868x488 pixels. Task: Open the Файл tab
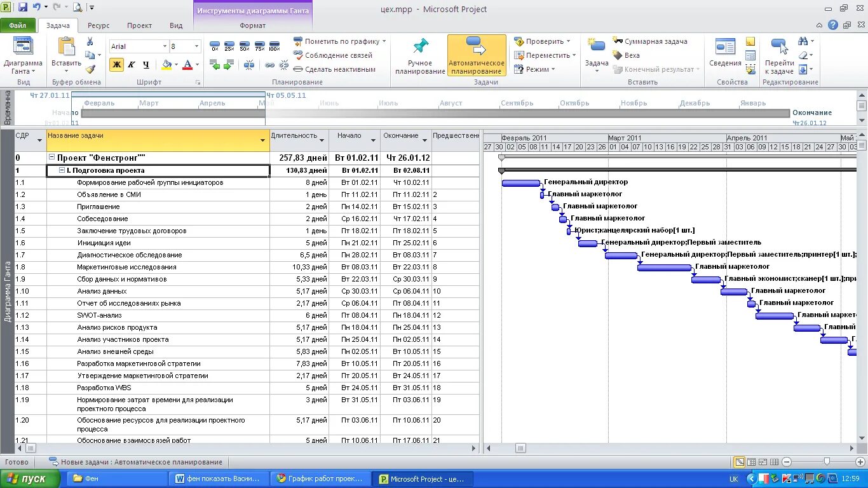18,25
